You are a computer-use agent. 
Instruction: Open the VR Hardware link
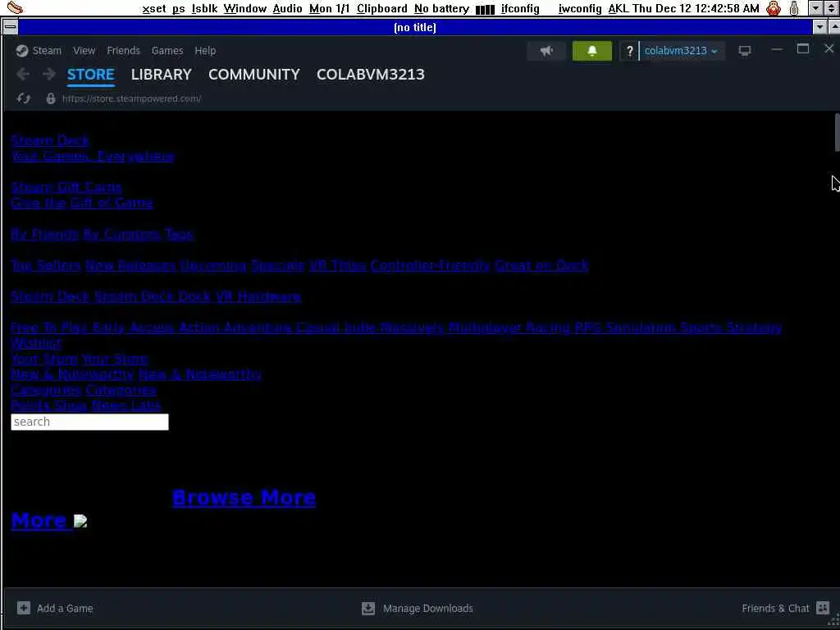258,296
